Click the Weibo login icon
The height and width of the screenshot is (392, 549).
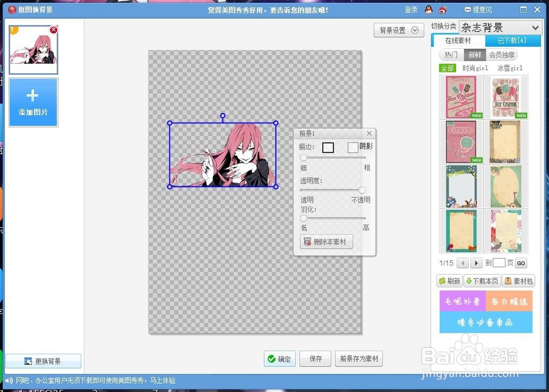pyautogui.click(x=442, y=10)
